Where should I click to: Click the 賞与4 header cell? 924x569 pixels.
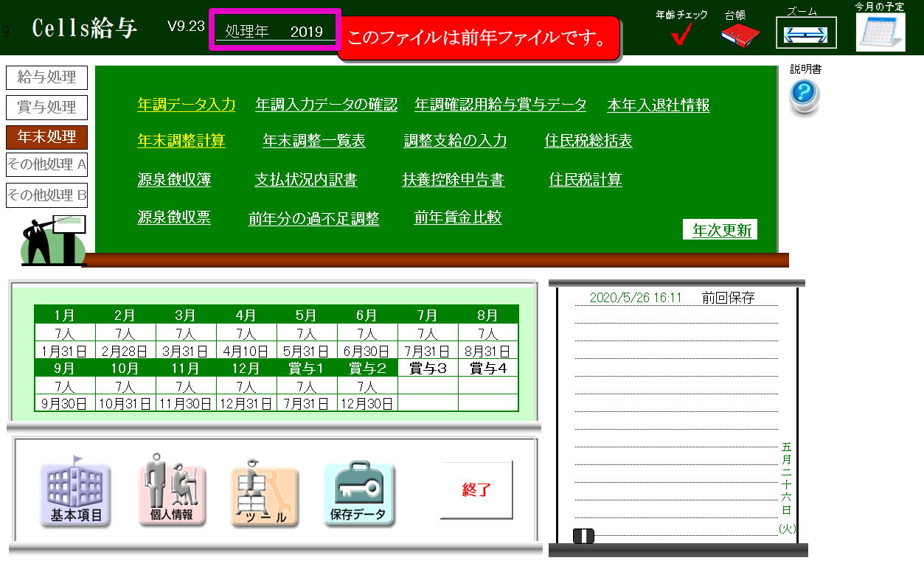tap(488, 368)
